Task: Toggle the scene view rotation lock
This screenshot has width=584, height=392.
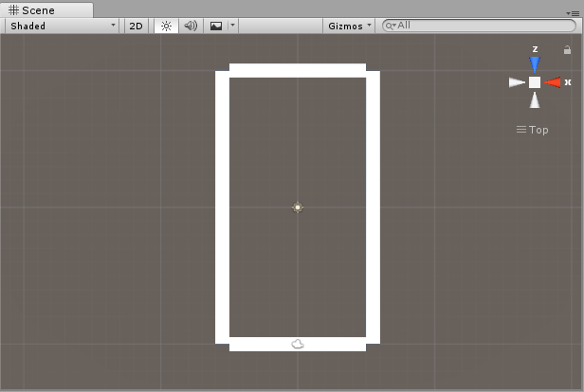Action: pos(567,50)
